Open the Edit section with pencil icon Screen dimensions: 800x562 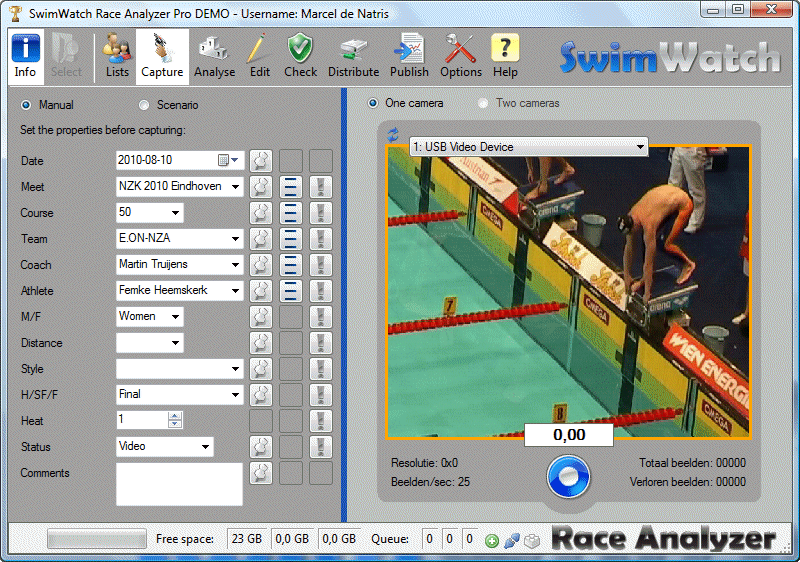pyautogui.click(x=260, y=56)
